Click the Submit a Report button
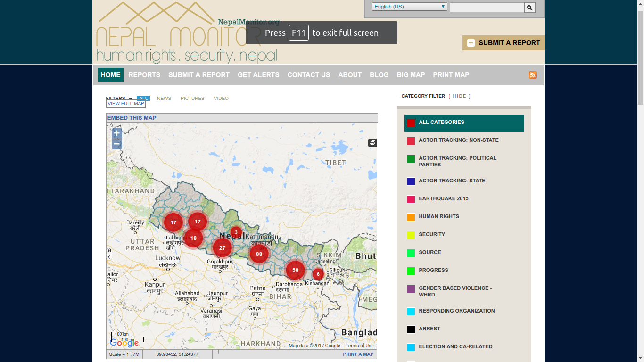 [x=504, y=43]
